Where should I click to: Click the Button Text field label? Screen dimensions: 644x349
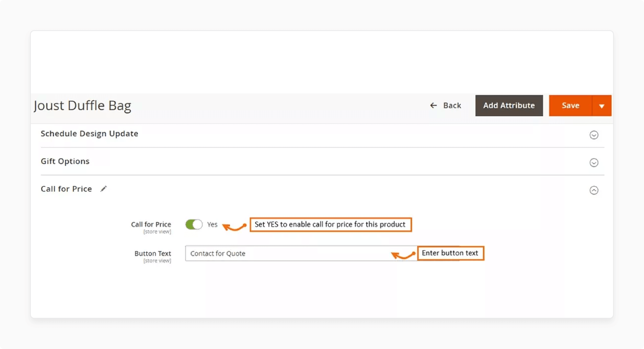point(153,253)
